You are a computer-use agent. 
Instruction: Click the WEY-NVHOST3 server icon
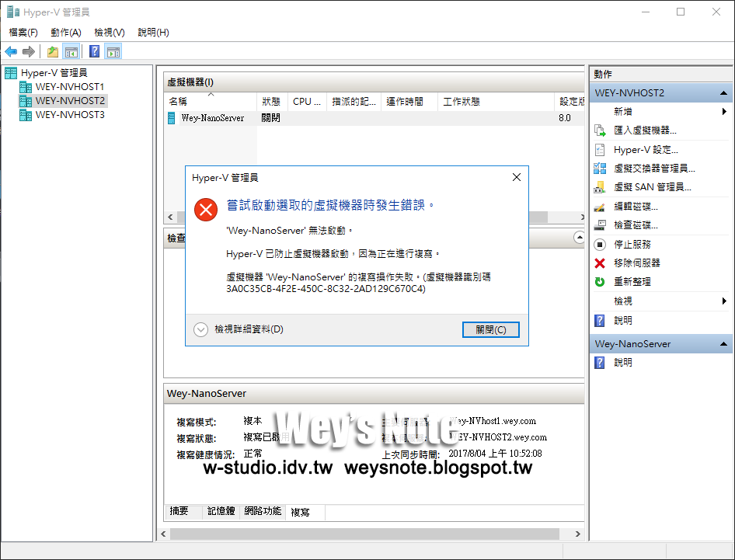point(26,115)
